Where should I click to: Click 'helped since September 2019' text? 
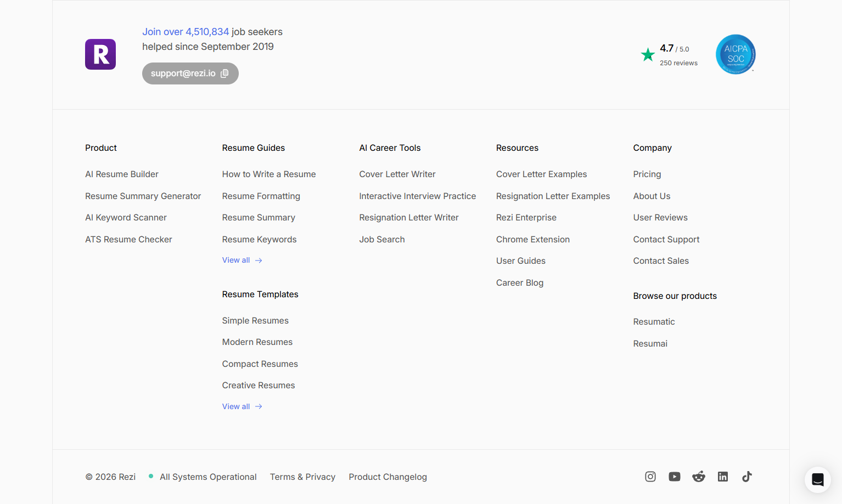[x=208, y=47]
